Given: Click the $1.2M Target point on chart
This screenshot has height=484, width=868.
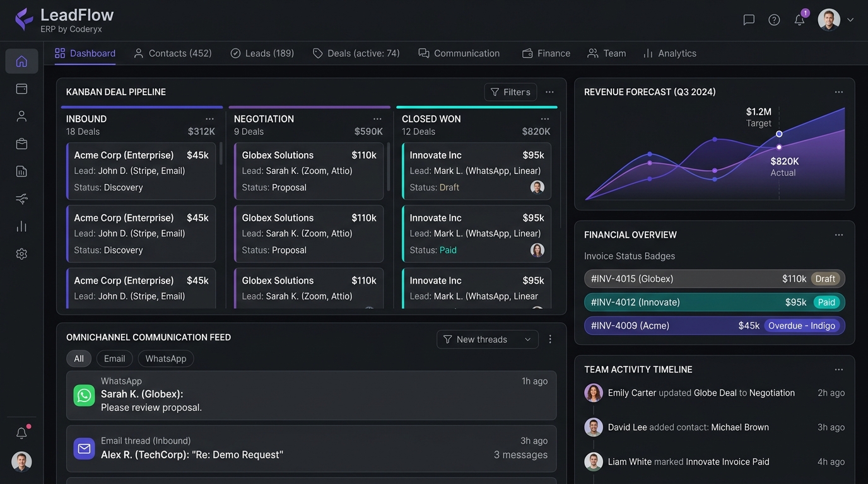Looking at the screenshot, I should [x=779, y=134].
